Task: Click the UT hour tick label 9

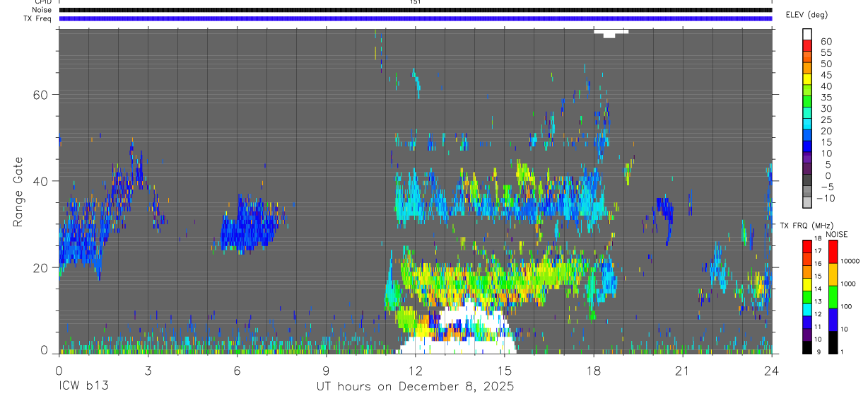Action: pyautogui.click(x=327, y=369)
